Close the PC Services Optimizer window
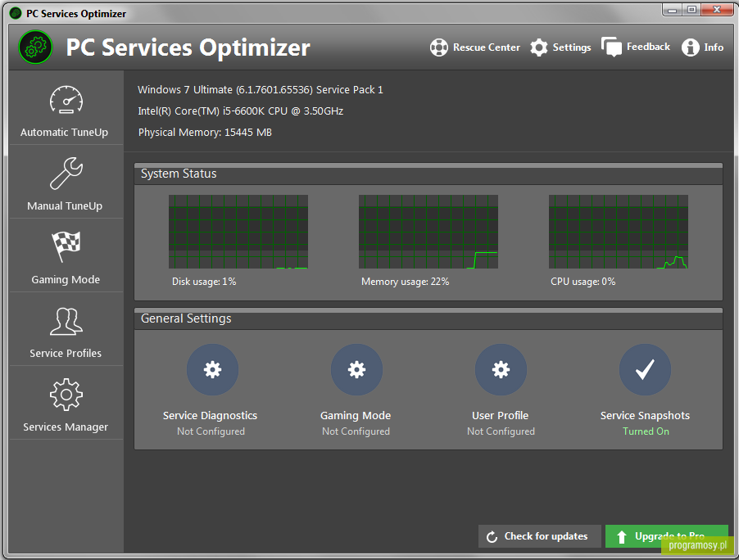This screenshot has height=560, width=739. pos(717,10)
